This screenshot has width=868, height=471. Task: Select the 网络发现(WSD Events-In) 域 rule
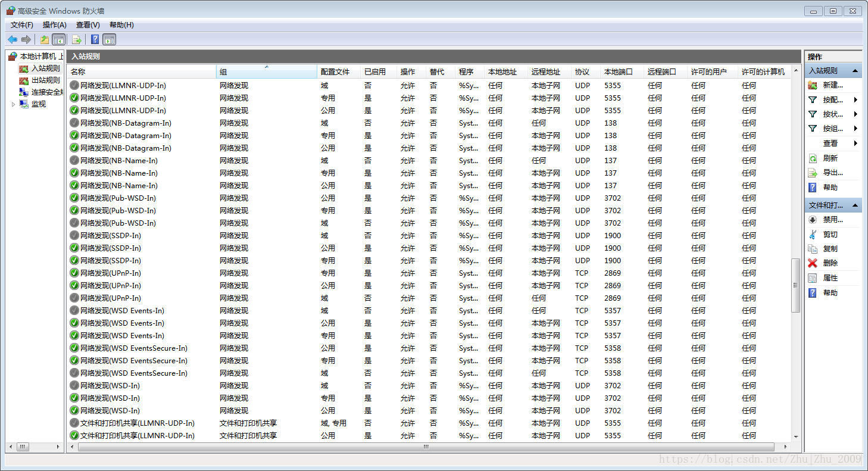coord(429,311)
